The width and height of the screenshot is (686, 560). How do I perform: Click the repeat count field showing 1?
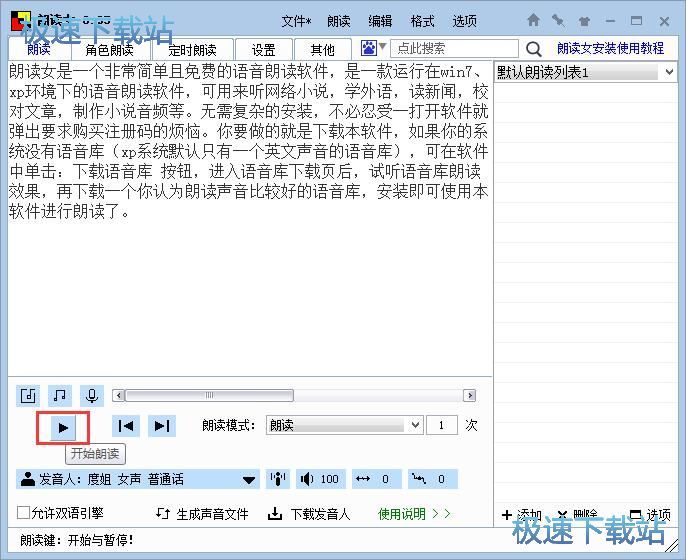[442, 425]
